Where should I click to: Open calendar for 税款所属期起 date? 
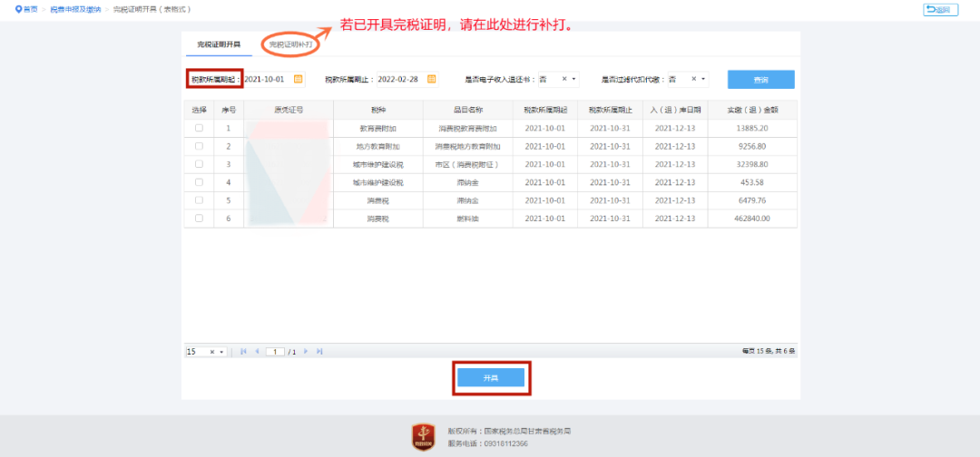tap(299, 79)
